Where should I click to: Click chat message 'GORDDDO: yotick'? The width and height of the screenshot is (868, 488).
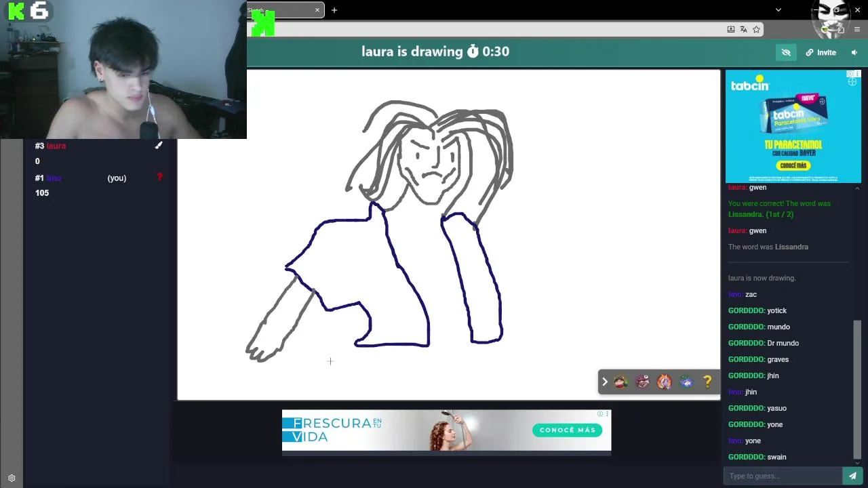[757, 310]
